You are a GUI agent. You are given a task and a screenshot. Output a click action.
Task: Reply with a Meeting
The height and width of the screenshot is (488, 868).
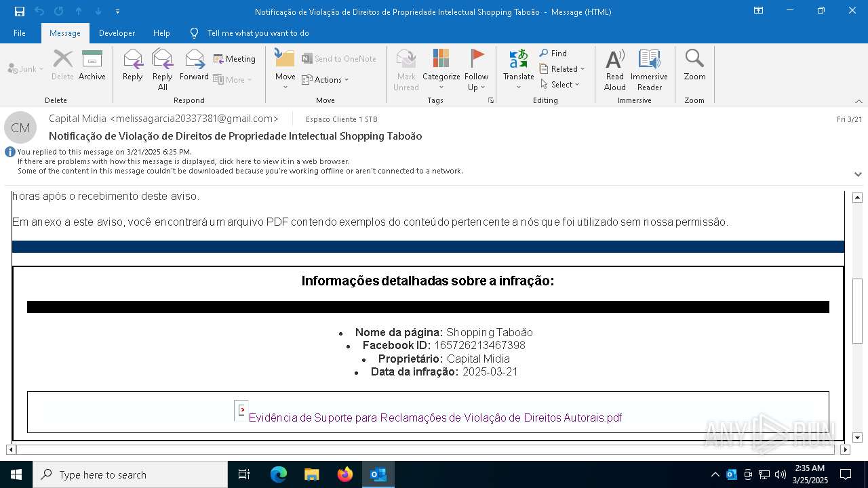235,59
